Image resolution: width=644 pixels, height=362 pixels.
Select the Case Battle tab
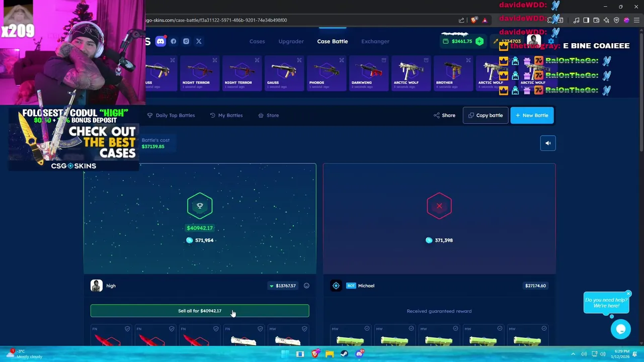(x=333, y=41)
